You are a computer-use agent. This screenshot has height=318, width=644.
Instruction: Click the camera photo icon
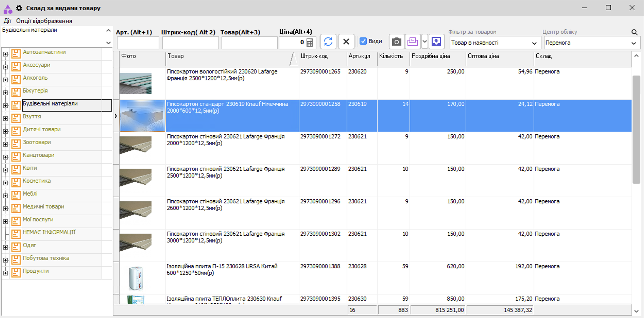tap(396, 42)
